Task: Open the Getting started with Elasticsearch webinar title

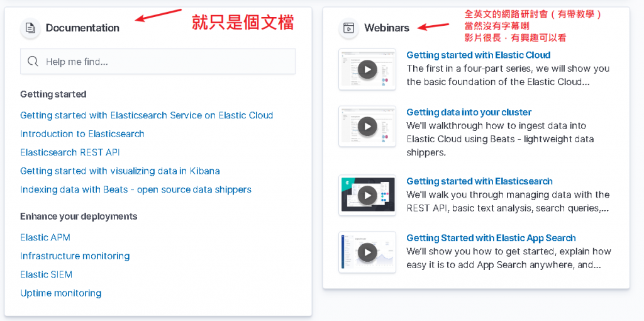Action: tap(479, 181)
